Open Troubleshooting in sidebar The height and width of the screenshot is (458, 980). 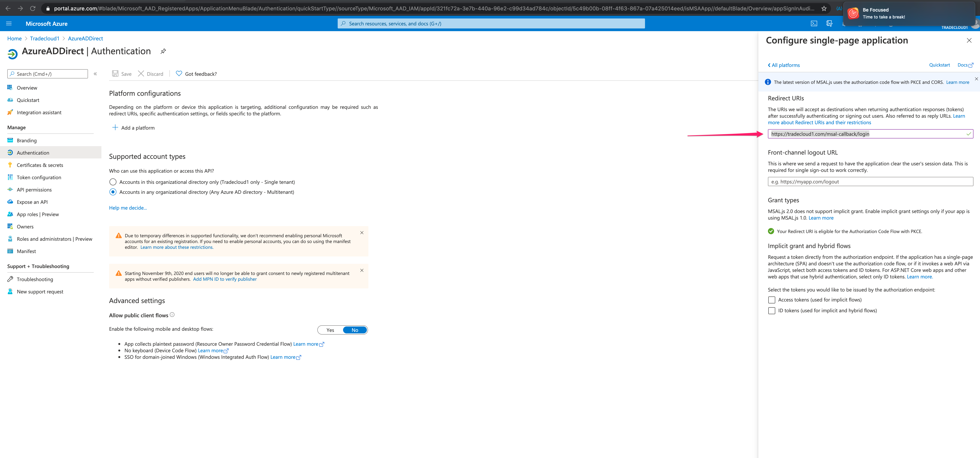35,279
